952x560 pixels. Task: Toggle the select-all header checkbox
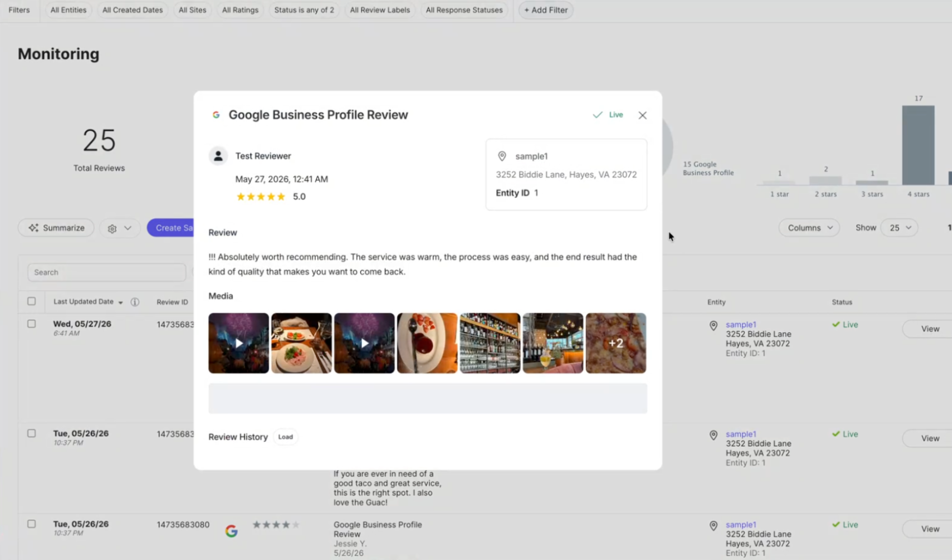(x=31, y=301)
